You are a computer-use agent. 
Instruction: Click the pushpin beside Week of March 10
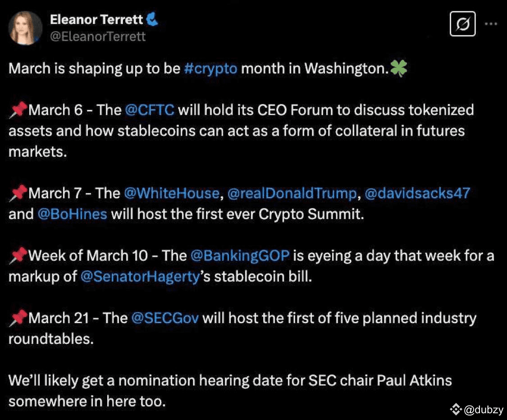(18, 256)
